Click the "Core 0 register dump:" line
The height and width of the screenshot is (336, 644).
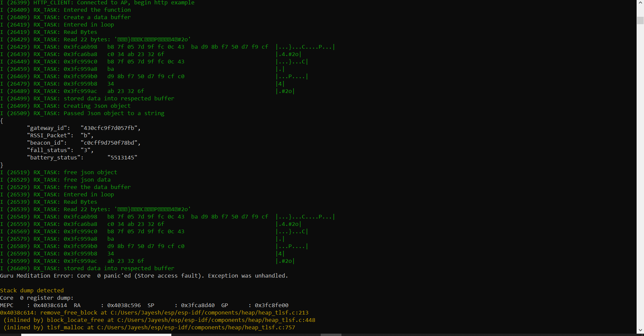point(37,298)
